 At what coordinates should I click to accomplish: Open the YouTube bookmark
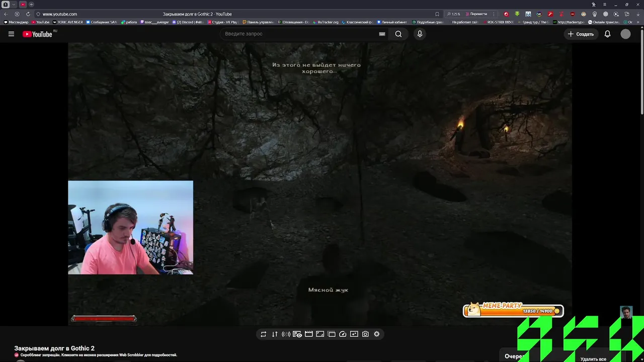(x=41, y=22)
